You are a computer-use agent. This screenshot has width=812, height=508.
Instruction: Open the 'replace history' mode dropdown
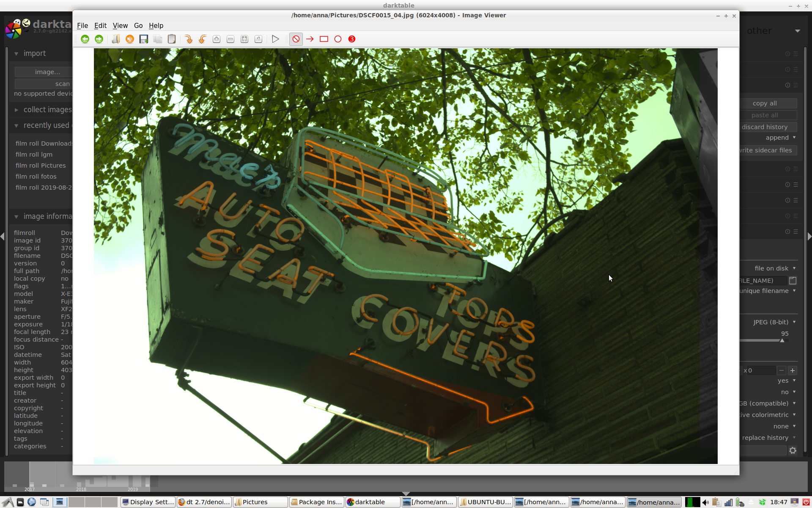pos(769,438)
